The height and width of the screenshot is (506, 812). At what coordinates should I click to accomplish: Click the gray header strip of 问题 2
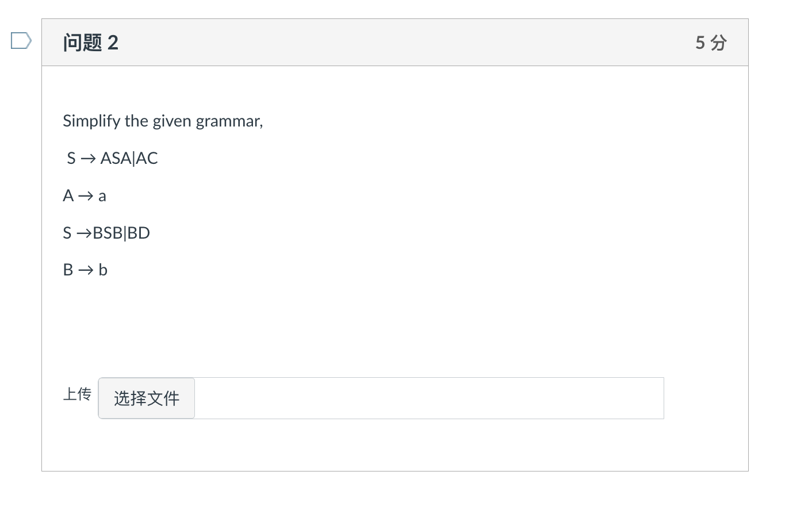click(394, 42)
